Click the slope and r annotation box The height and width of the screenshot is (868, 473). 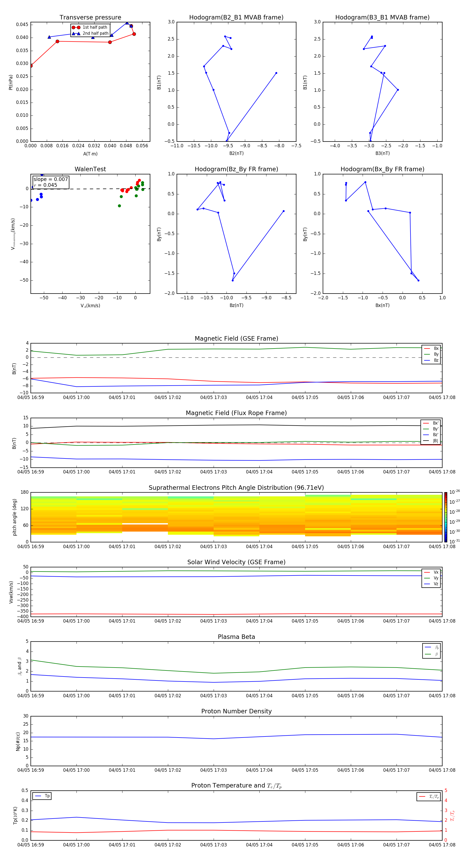click(50, 182)
